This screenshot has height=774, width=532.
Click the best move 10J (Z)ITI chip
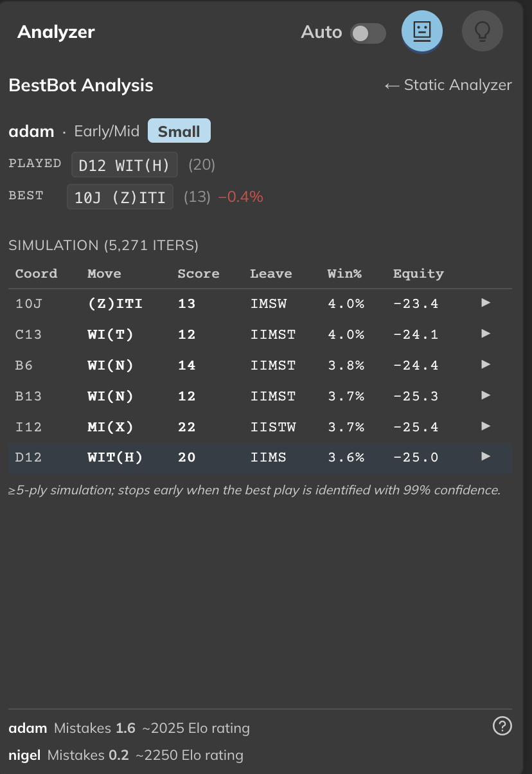coord(120,197)
